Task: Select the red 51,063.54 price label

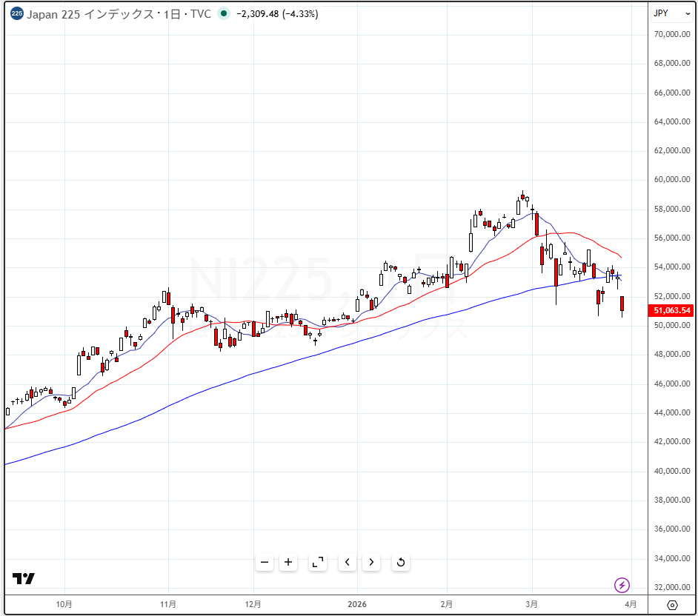Action: click(x=671, y=310)
